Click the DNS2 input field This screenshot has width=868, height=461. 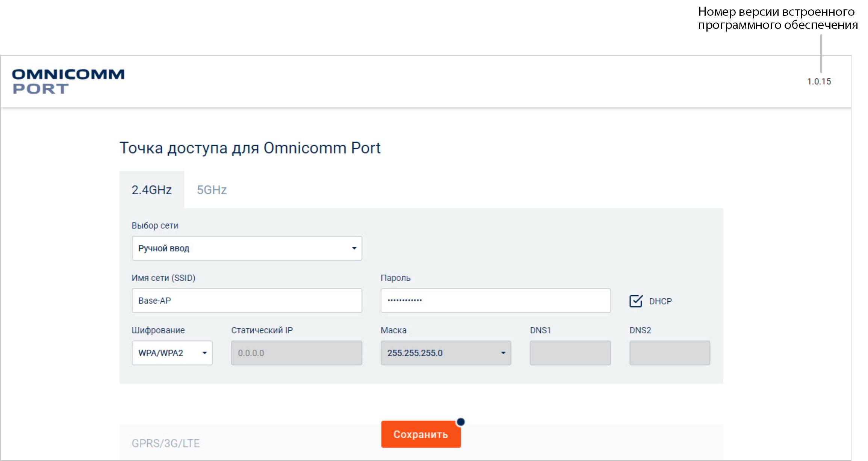(670, 353)
